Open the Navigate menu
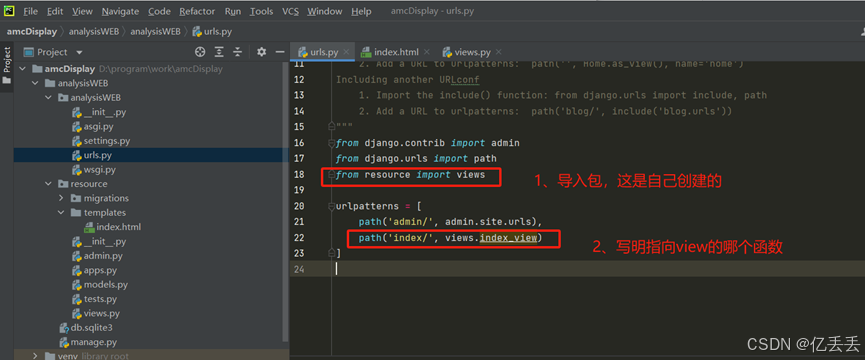 pos(120,11)
